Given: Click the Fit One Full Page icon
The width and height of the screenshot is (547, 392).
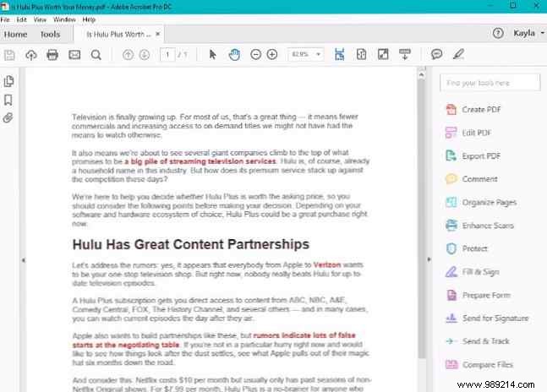Looking at the screenshot, I should point(361,54).
